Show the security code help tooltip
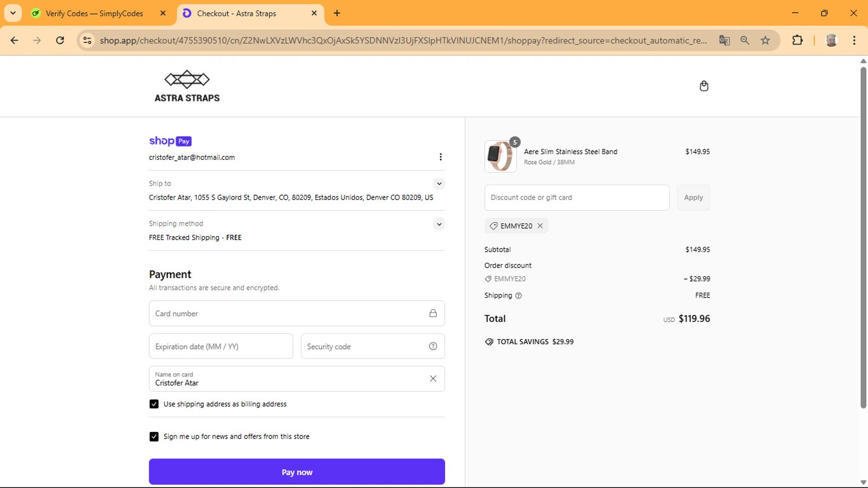The width and height of the screenshot is (868, 488). pos(433,346)
